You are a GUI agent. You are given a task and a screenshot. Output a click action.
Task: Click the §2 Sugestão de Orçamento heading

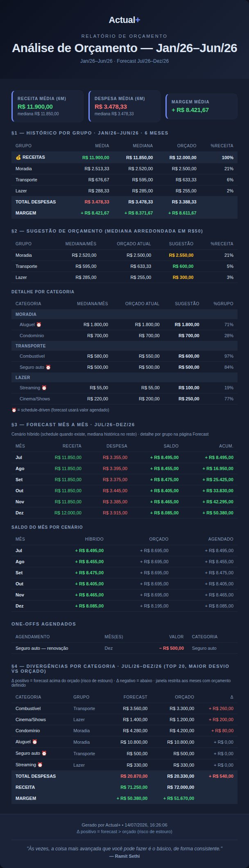click(107, 231)
